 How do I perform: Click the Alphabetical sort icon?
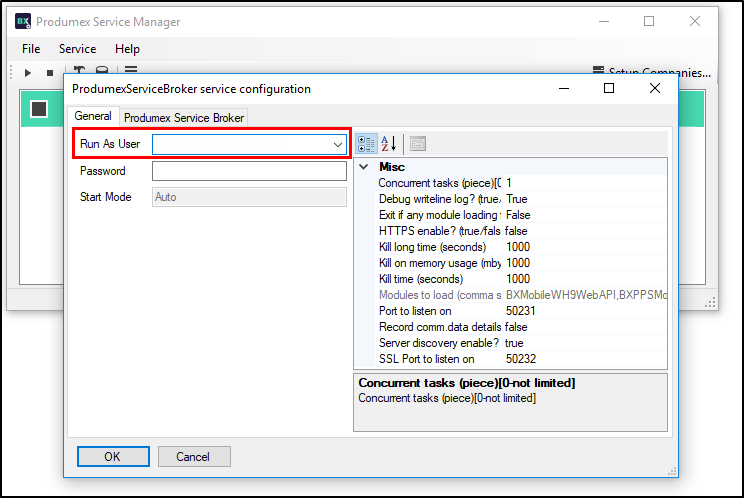tap(389, 144)
